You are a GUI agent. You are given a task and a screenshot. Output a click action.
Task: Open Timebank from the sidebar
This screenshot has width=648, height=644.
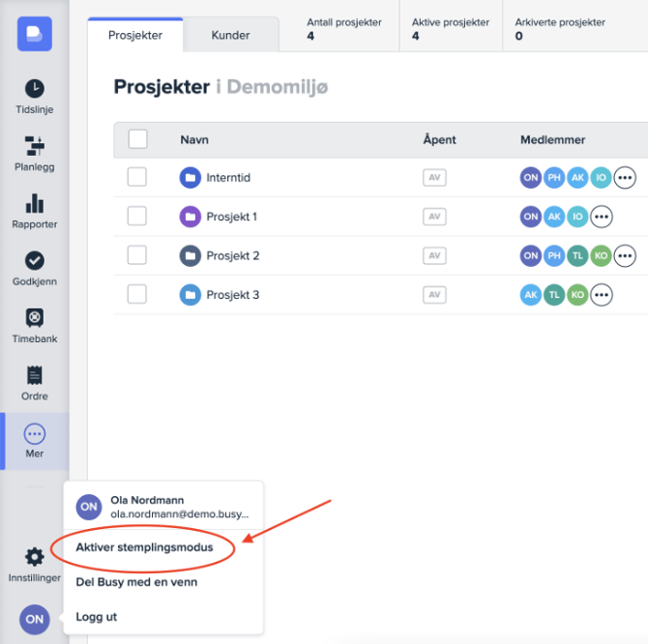click(34, 325)
